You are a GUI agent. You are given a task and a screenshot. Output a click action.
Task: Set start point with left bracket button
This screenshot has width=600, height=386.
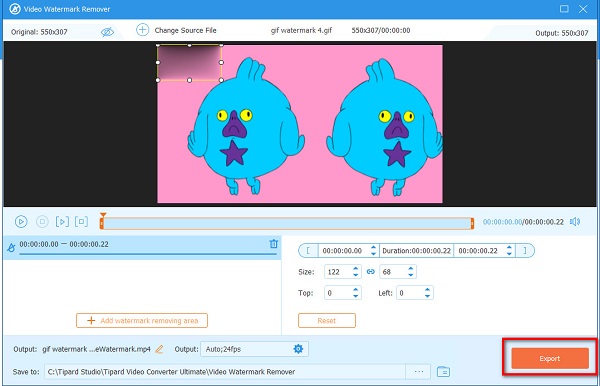(x=308, y=251)
